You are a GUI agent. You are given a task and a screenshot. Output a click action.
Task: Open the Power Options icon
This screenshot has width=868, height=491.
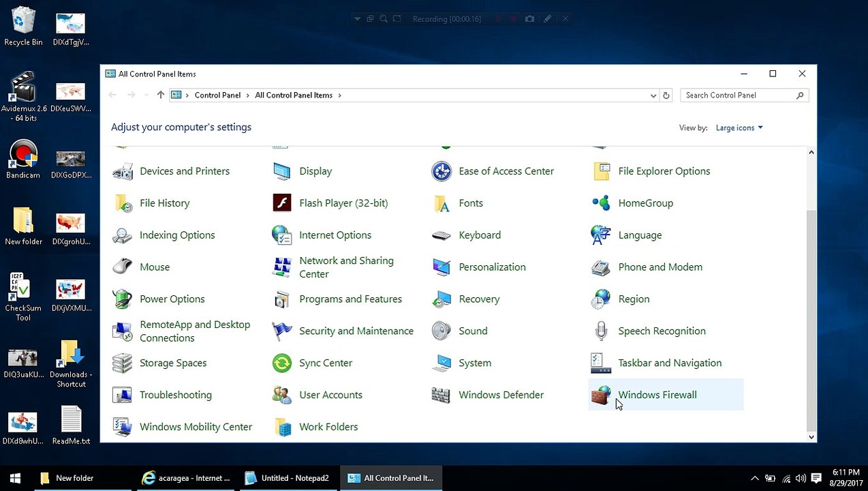[123, 299]
